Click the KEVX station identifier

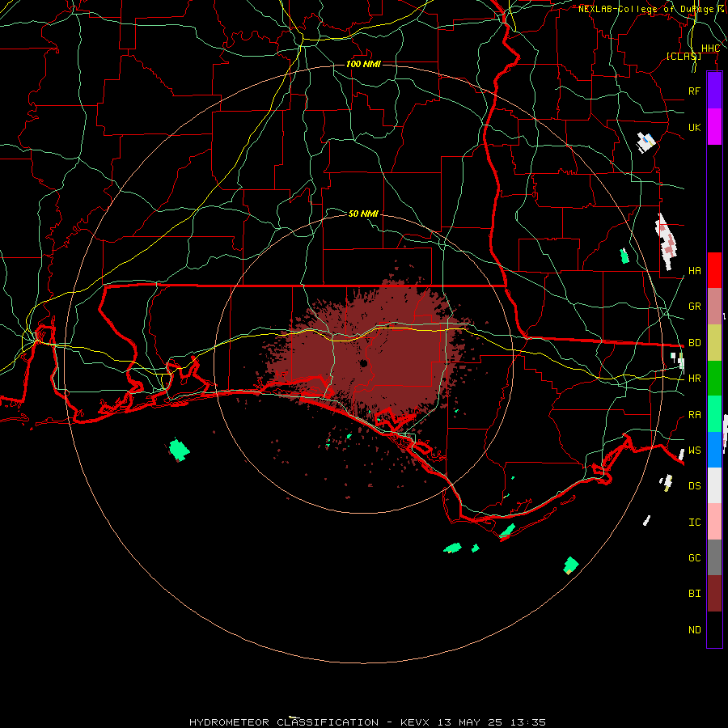416,722
